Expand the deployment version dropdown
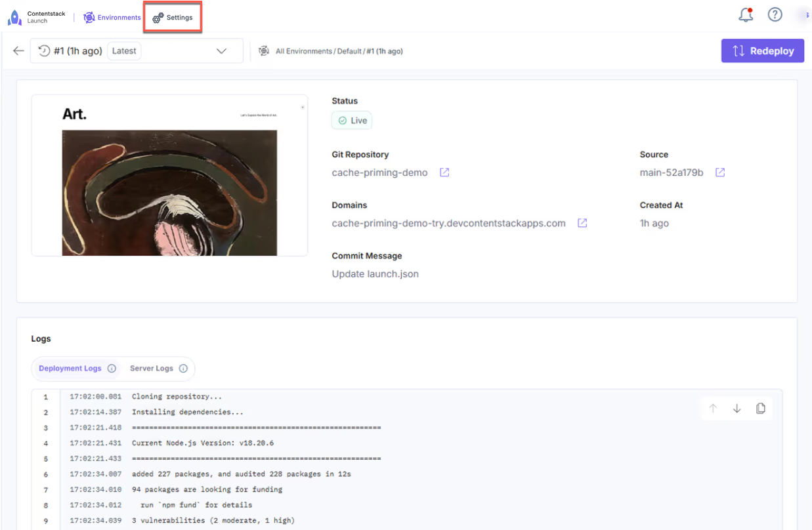The width and height of the screenshot is (812, 530). tap(221, 50)
